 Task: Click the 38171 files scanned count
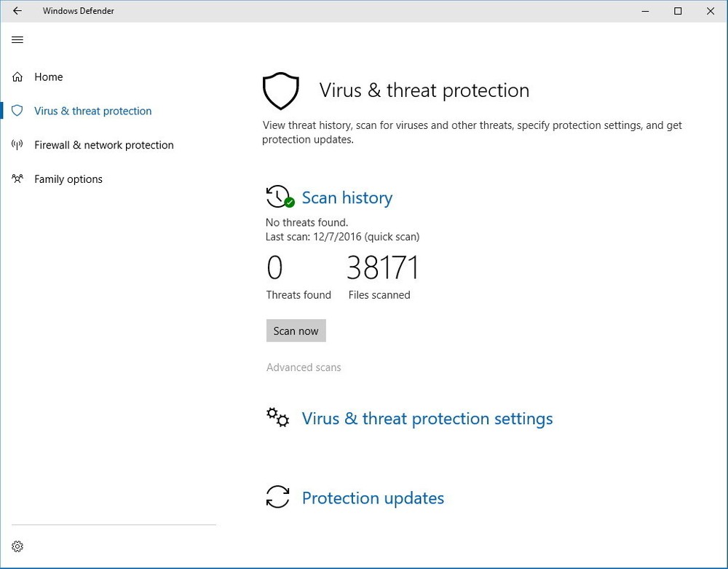click(x=383, y=267)
